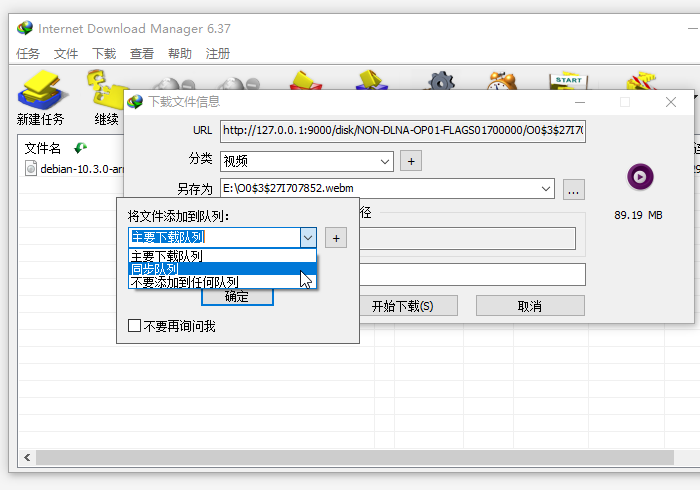Screen dimensions: 700x490
Task: Click the purple media play file-type icon
Action: pyautogui.click(x=640, y=177)
